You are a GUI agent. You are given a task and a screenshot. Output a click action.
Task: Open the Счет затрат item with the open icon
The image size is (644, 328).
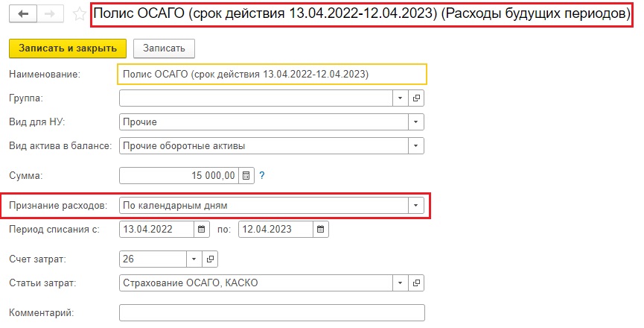210,259
